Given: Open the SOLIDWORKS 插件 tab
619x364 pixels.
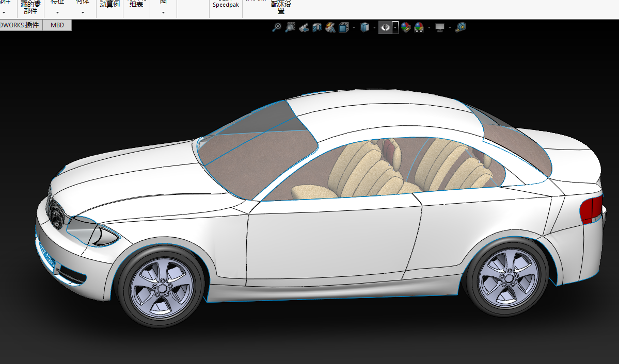Looking at the screenshot, I should (x=20, y=25).
